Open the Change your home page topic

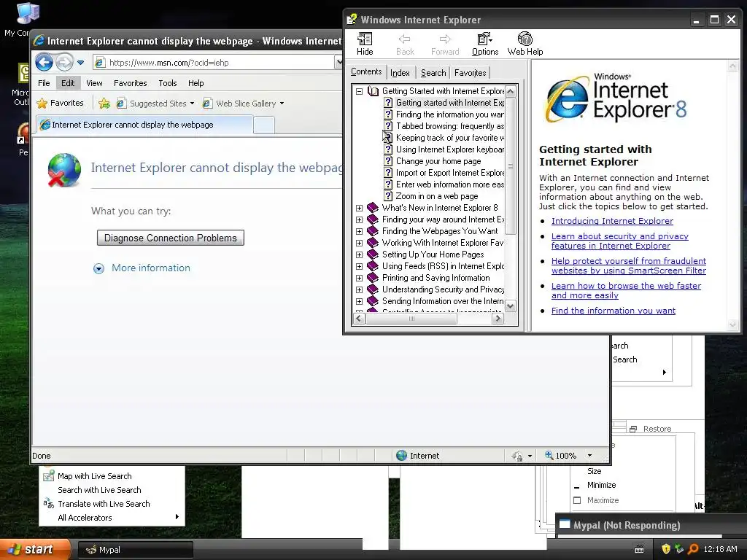438,161
